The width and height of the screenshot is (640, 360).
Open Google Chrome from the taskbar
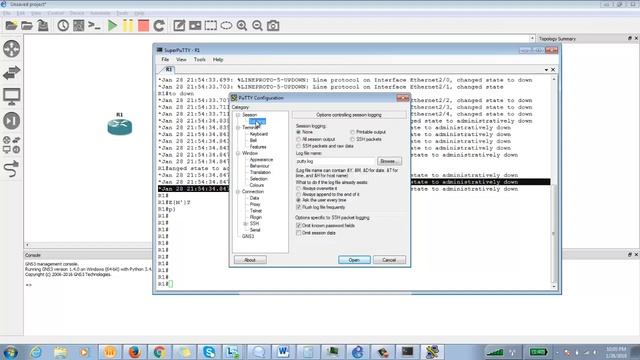click(159, 352)
